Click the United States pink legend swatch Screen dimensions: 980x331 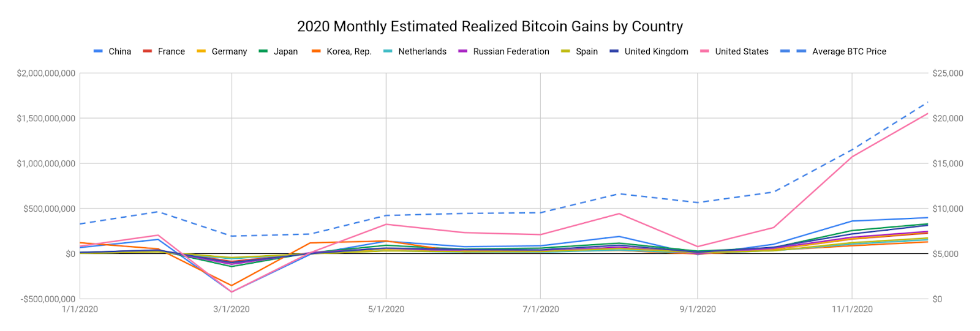click(x=704, y=51)
